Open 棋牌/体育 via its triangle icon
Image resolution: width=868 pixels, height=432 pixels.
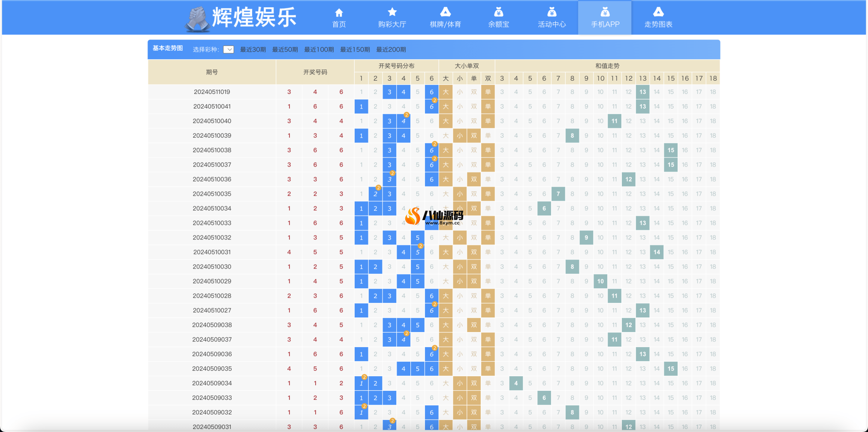click(x=446, y=12)
